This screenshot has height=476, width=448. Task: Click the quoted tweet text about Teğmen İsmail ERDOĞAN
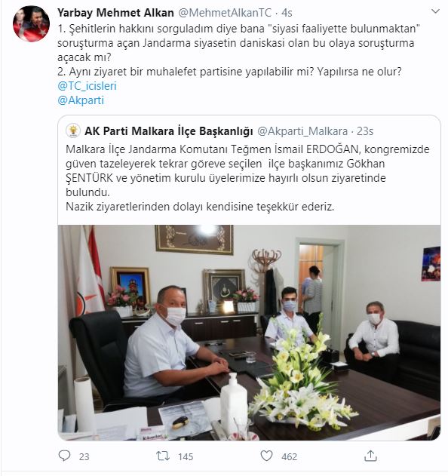pos(247,178)
